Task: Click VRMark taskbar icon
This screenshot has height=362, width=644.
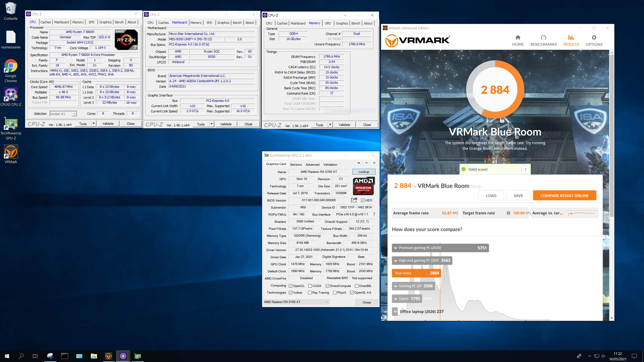Action: [108, 356]
